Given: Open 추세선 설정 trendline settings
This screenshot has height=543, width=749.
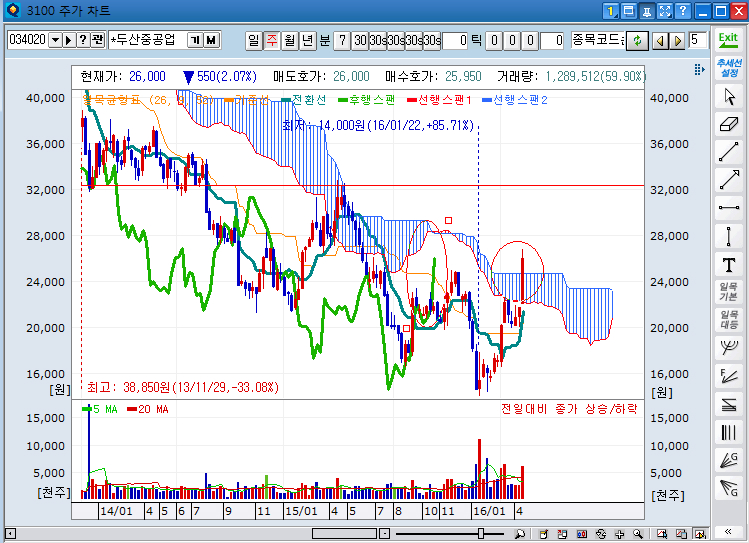Looking at the screenshot, I should 728,69.
